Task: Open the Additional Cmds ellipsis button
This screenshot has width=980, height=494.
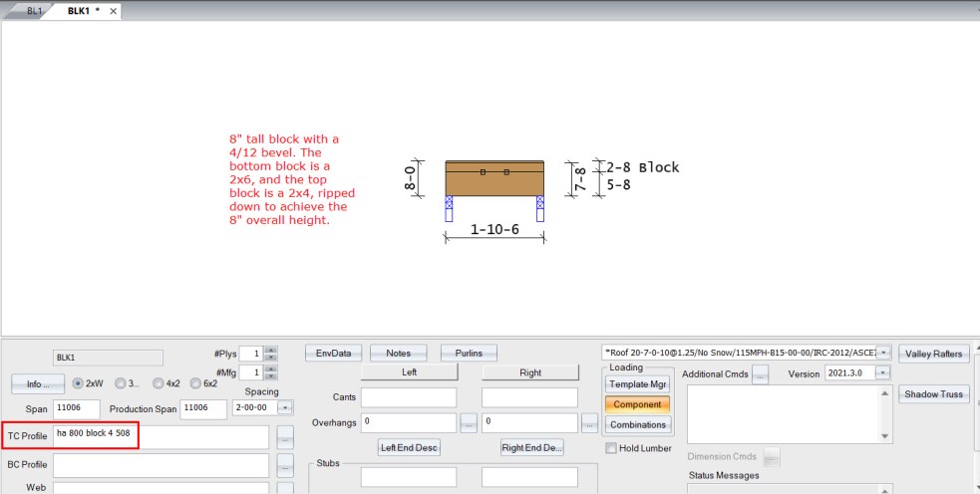Action: (x=760, y=373)
